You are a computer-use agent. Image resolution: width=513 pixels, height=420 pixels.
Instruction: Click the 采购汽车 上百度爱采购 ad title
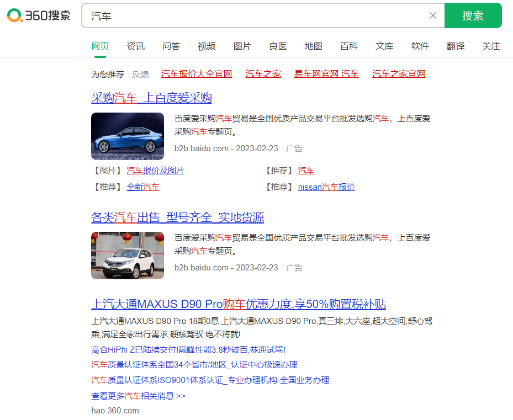(x=152, y=97)
